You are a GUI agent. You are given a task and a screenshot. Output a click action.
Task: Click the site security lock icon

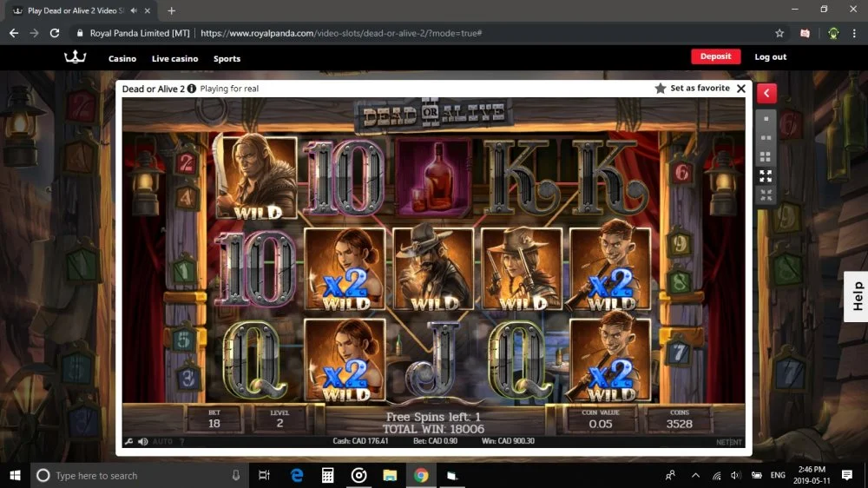[80, 33]
